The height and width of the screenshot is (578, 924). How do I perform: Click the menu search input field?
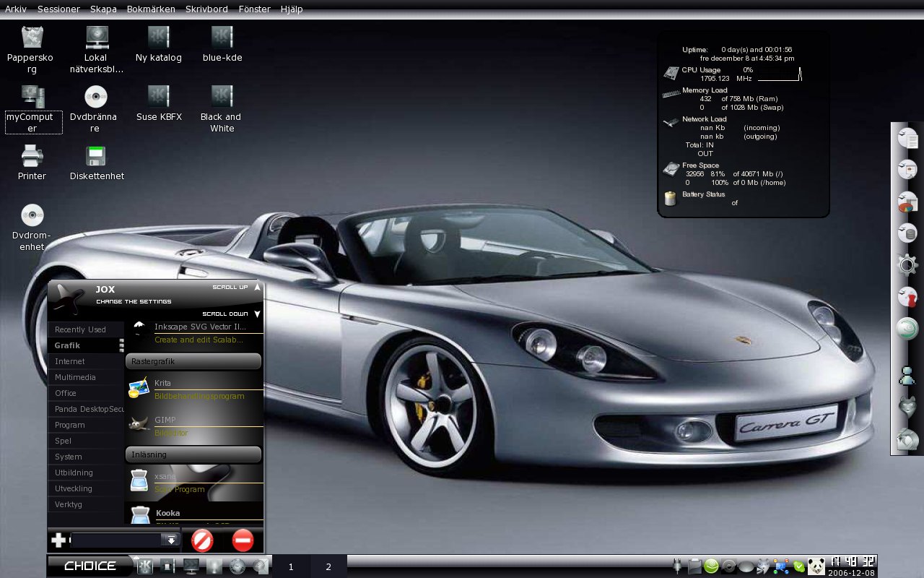click(118, 540)
